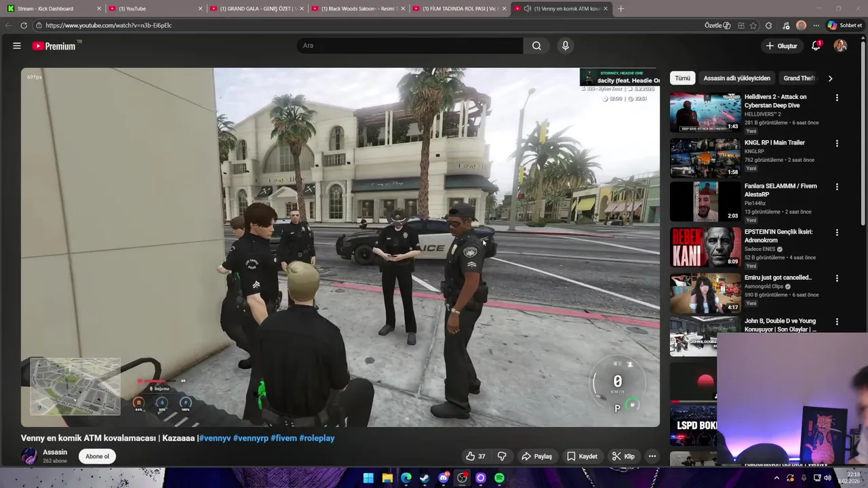Select Assasin adlı yükleyiciden chip
This screenshot has width=868, height=488.
(x=736, y=78)
